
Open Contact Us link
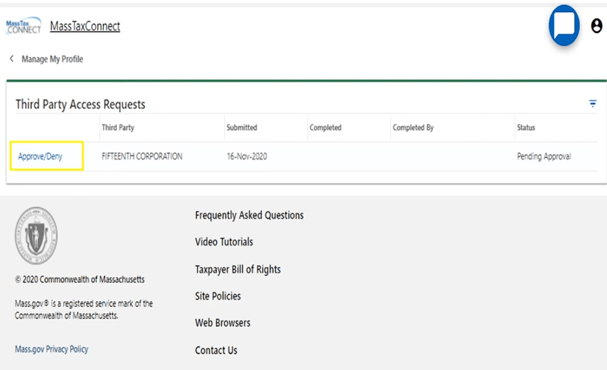pos(216,350)
